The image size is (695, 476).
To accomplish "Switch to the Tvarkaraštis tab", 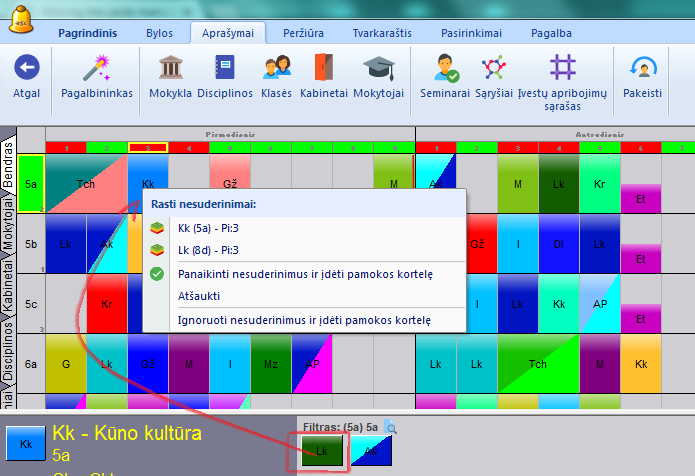I will click(382, 33).
